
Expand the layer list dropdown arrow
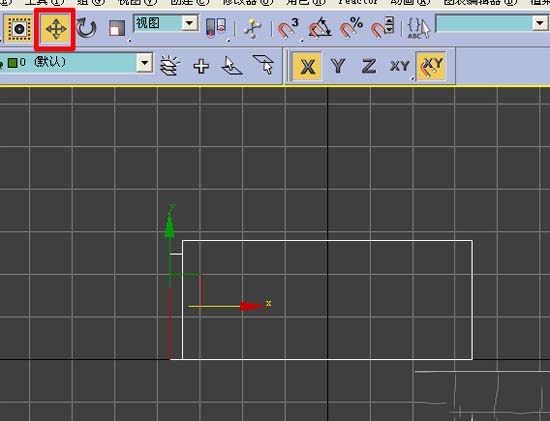click(144, 63)
